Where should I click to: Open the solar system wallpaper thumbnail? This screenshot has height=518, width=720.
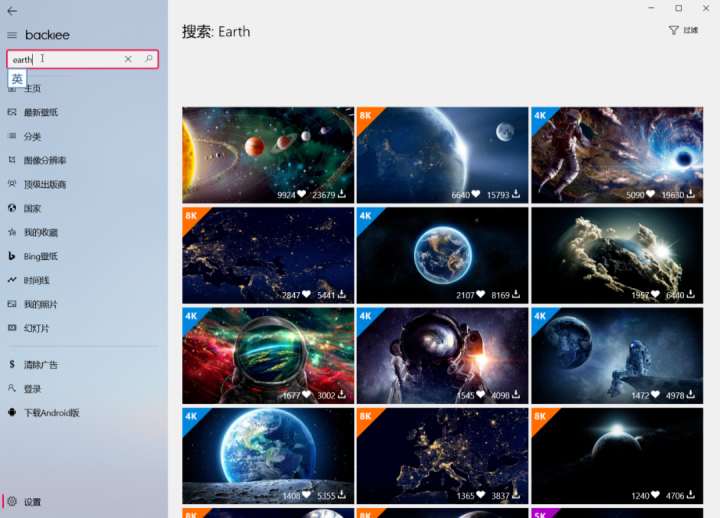(x=268, y=155)
